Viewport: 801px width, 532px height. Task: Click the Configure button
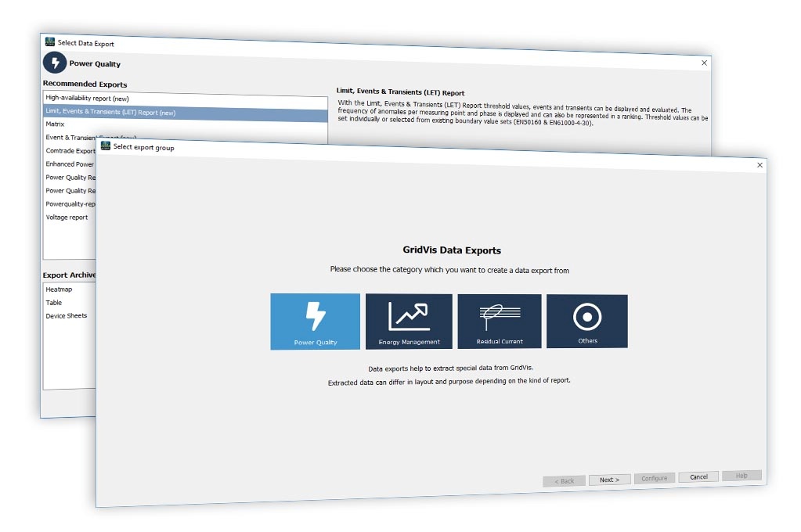(655, 478)
